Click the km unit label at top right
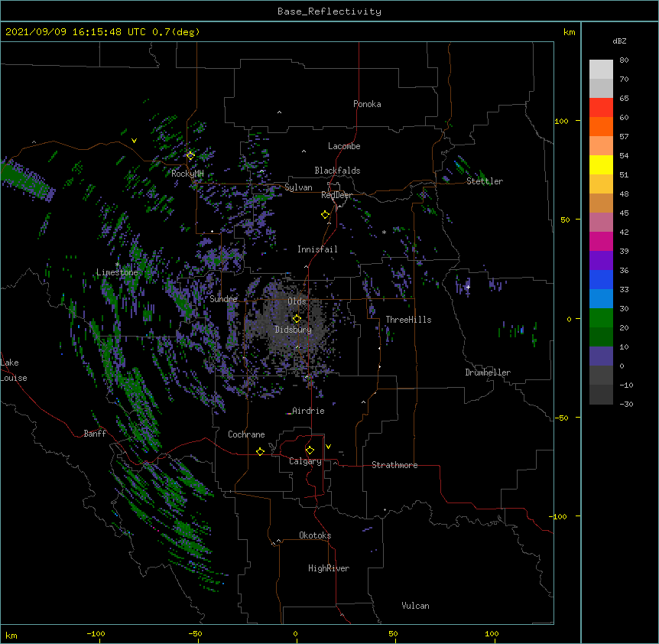Image resolution: width=659 pixels, height=644 pixels. 569,32
